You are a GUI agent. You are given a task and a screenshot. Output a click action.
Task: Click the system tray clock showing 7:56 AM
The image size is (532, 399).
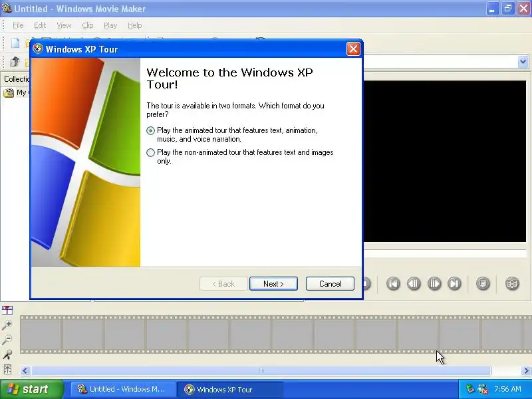click(x=507, y=389)
